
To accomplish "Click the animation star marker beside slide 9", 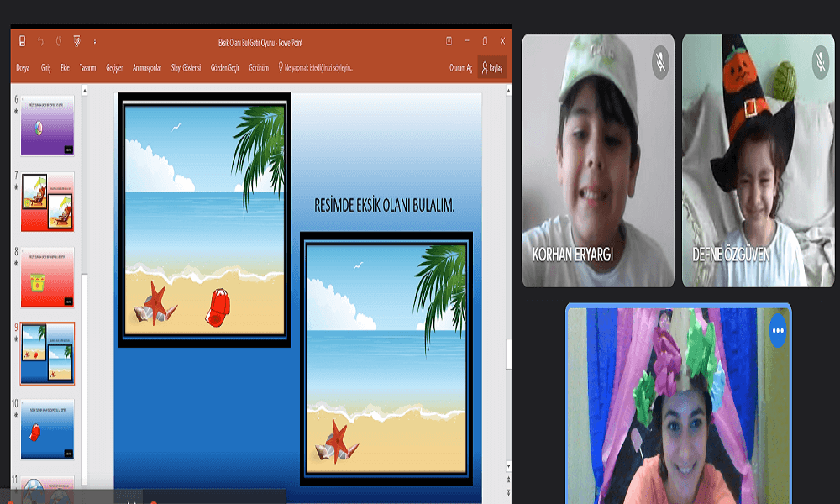I will click(16, 339).
